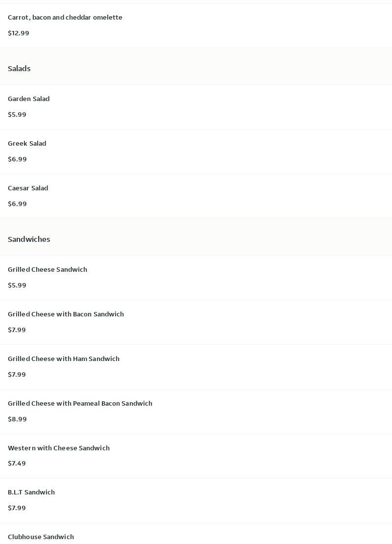Choose the Greek Salad menu item
The height and width of the screenshot is (544, 392).
[196, 152]
